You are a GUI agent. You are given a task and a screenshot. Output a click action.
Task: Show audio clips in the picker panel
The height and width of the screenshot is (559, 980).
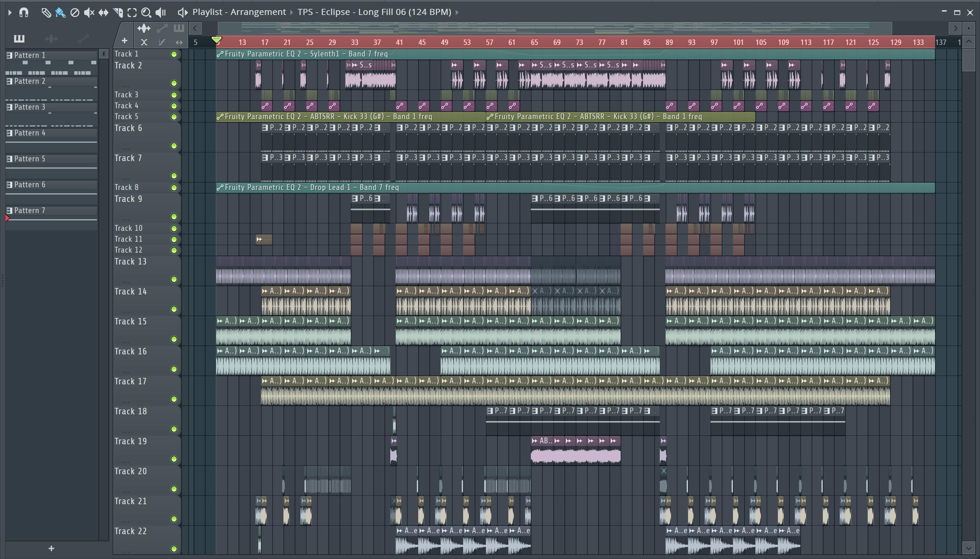51,38
